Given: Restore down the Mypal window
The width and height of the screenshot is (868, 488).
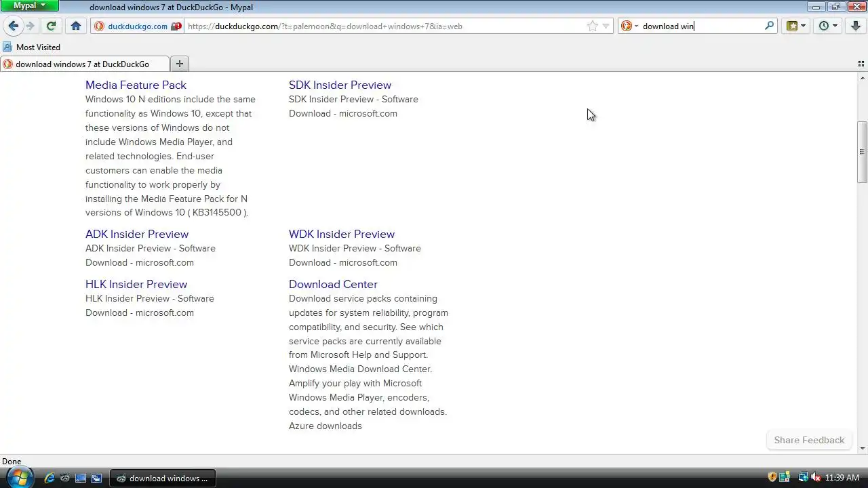Looking at the screenshot, I should 835,6.
